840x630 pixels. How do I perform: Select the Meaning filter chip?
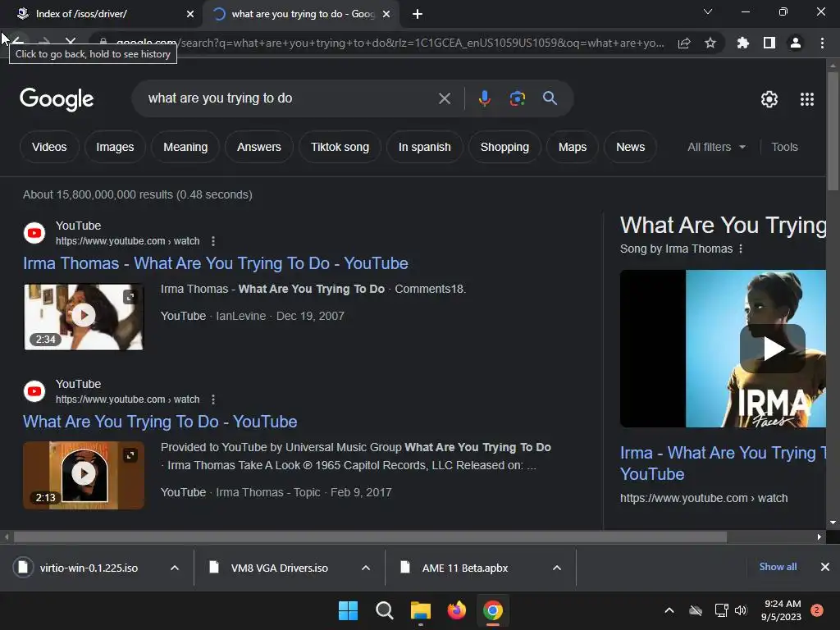[x=185, y=147]
